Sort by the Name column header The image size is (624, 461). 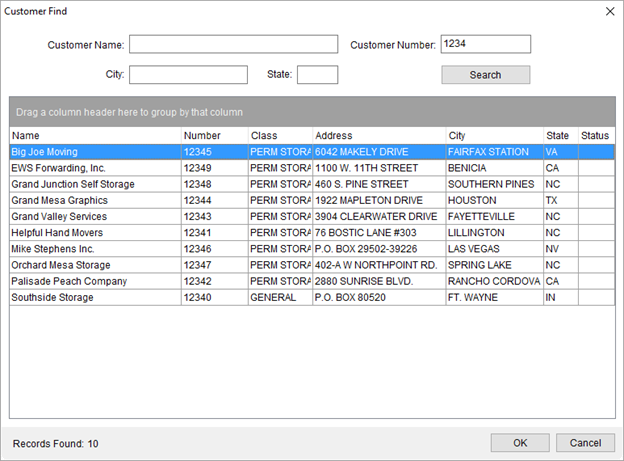(x=95, y=135)
